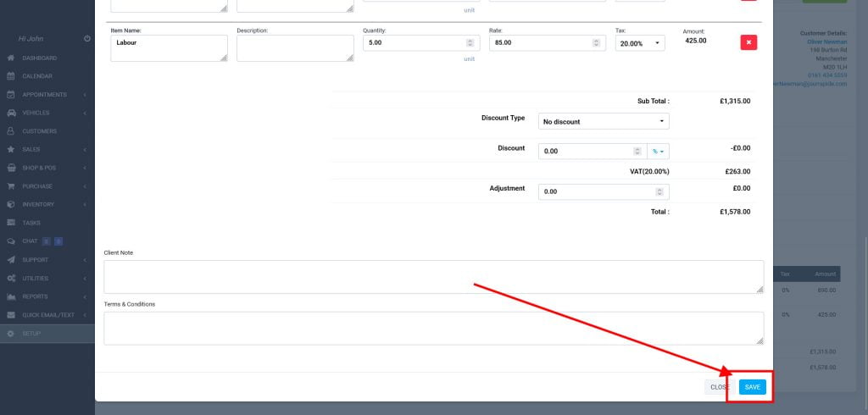This screenshot has height=415, width=868.
Task: Select the Customers person icon
Action: click(11, 131)
